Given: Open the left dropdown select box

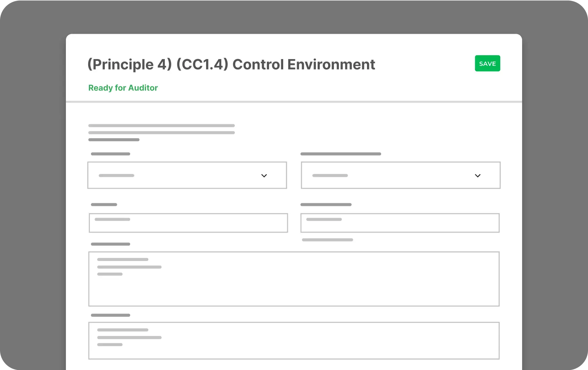Looking at the screenshot, I should coord(187,175).
